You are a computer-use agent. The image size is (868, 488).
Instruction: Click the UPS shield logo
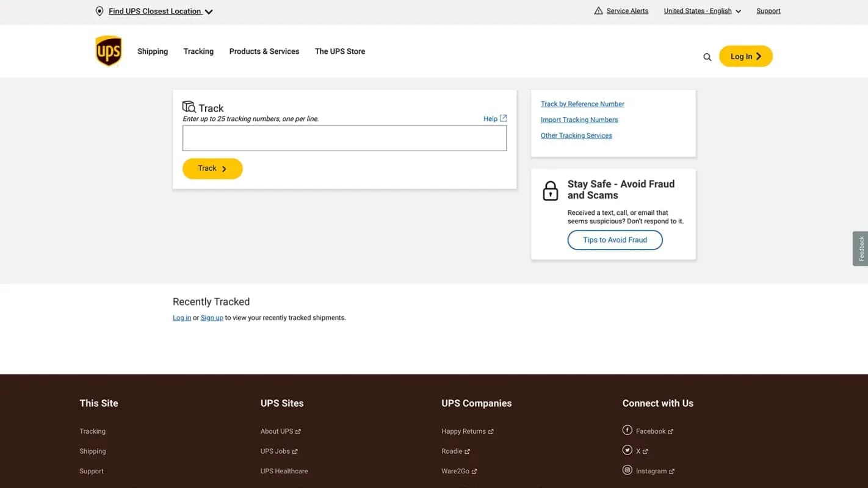tap(109, 51)
